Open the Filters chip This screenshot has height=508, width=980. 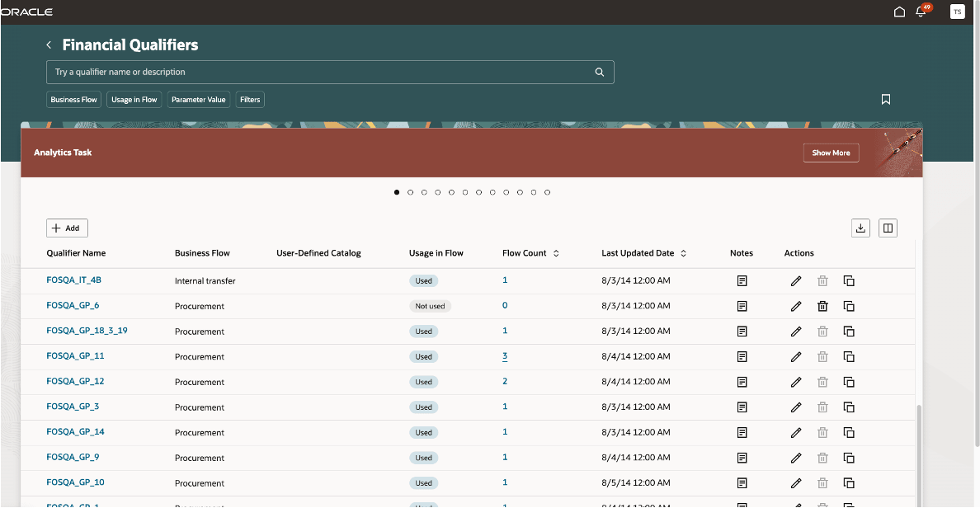coord(250,99)
